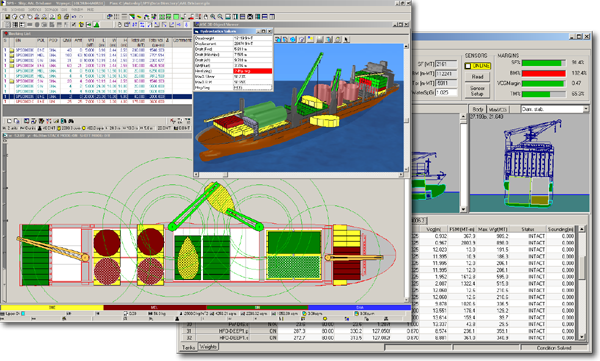Click the blue segment of bottom colour bar
The width and height of the screenshot is (600, 361).
point(359,307)
